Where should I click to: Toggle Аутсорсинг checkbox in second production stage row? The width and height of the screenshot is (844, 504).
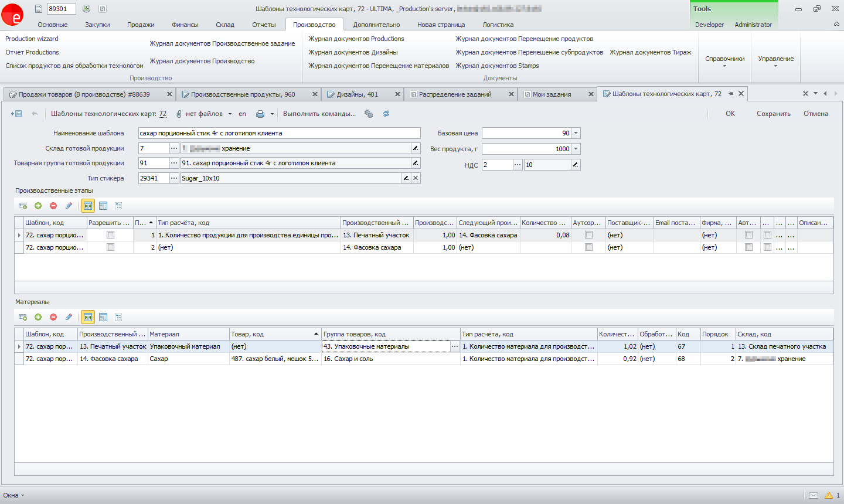pos(588,247)
